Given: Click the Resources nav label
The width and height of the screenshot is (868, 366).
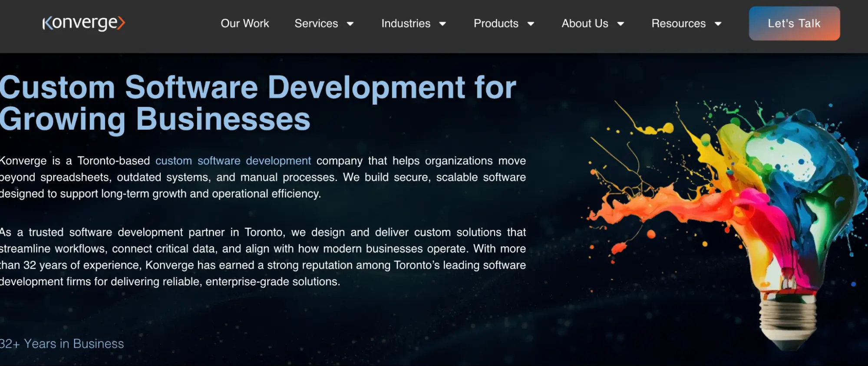Looking at the screenshot, I should 679,23.
